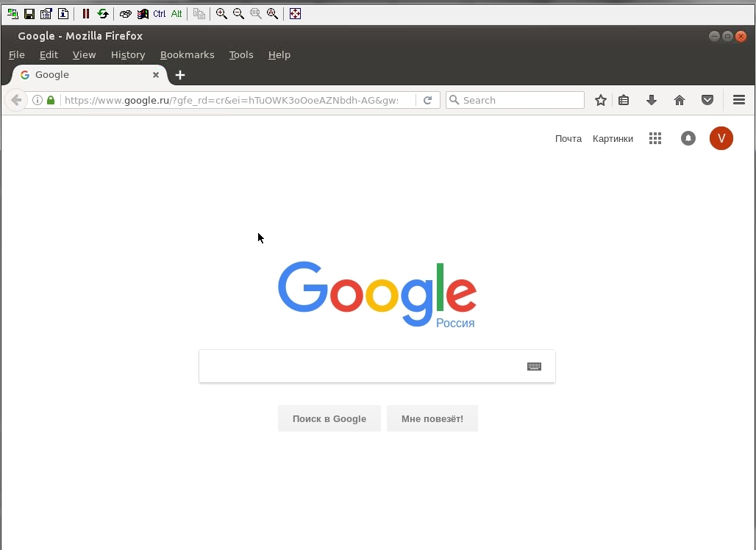Open the Firefox hamburger menu

(x=739, y=100)
